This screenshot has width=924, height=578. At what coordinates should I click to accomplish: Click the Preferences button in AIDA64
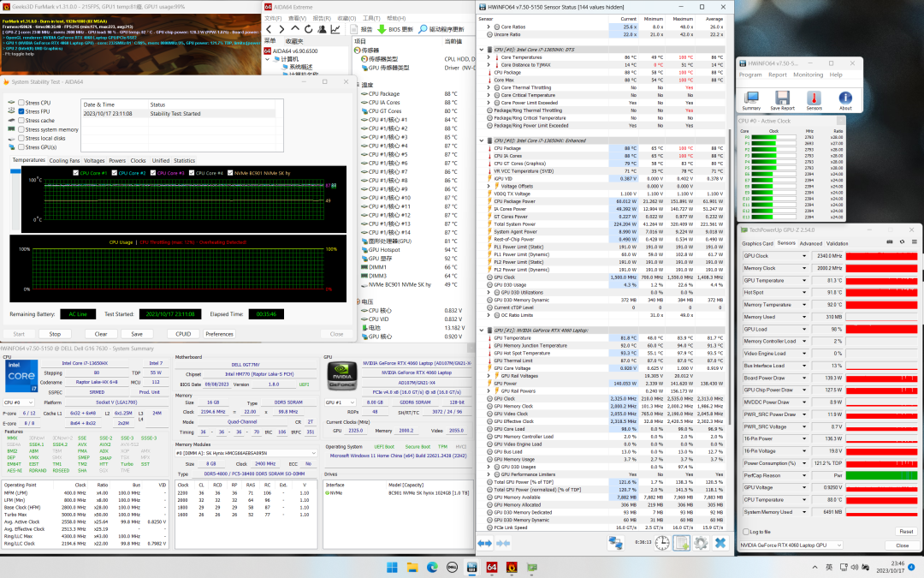(219, 334)
